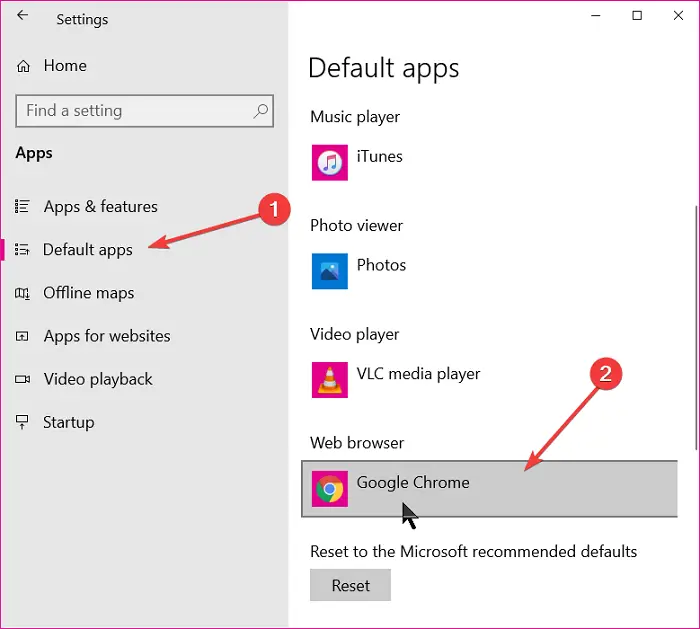700x629 pixels.
Task: Click the 'Video player' label
Action: click(x=354, y=334)
